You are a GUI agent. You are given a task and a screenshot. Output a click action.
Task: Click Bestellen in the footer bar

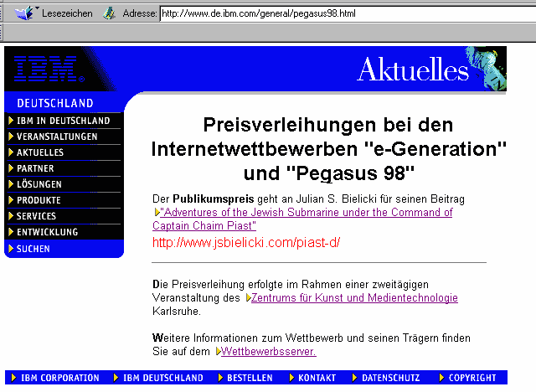(x=250, y=378)
